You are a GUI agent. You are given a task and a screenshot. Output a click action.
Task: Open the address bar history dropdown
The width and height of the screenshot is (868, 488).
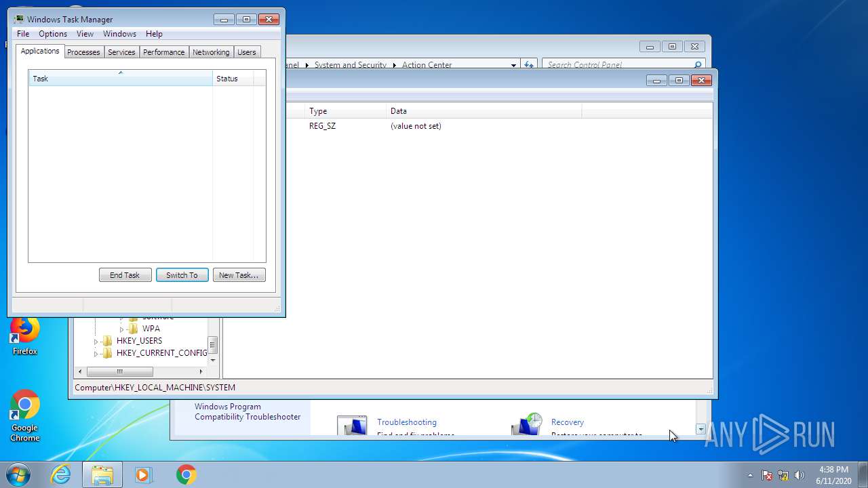(x=513, y=65)
